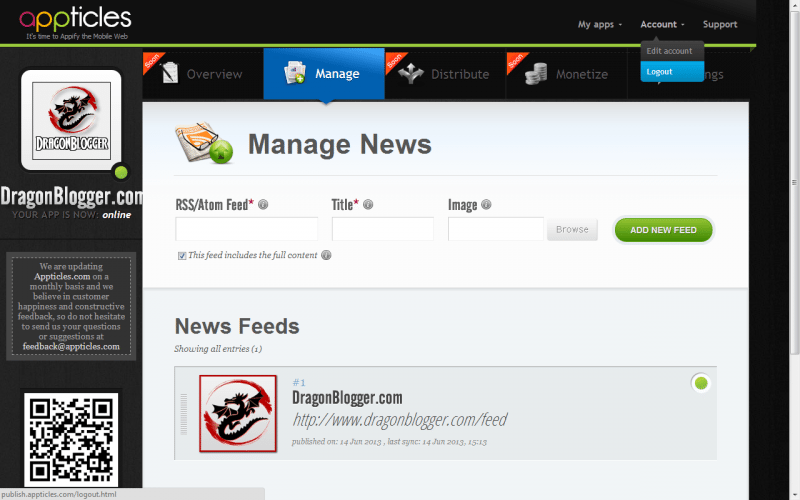Screen dimensions: 800x500
Task: Click info icon beside full content option
Action: tap(326, 255)
